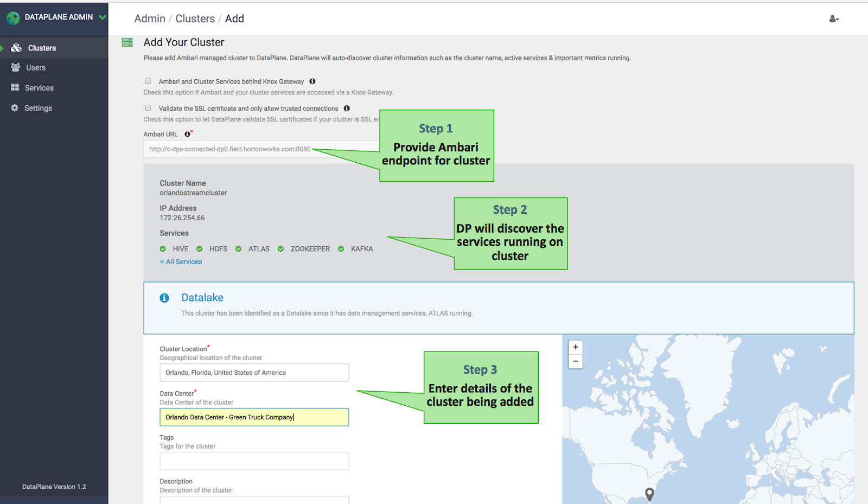The image size is (868, 504).
Task: Click the green cluster stack icon
Action: (x=127, y=42)
